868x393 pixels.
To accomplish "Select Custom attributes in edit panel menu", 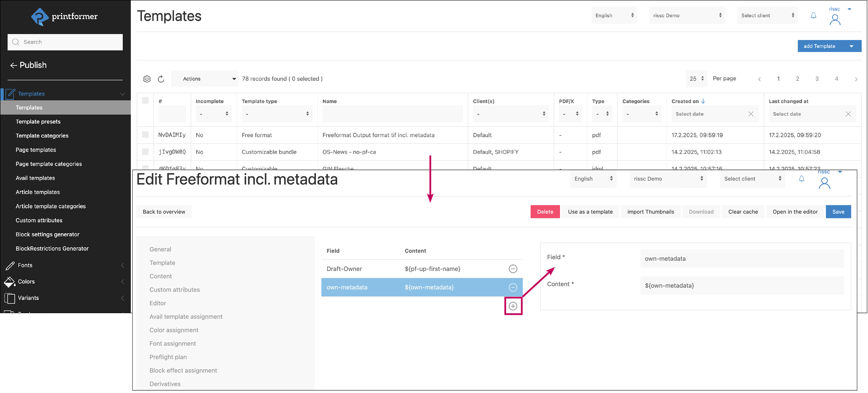I will [174, 290].
